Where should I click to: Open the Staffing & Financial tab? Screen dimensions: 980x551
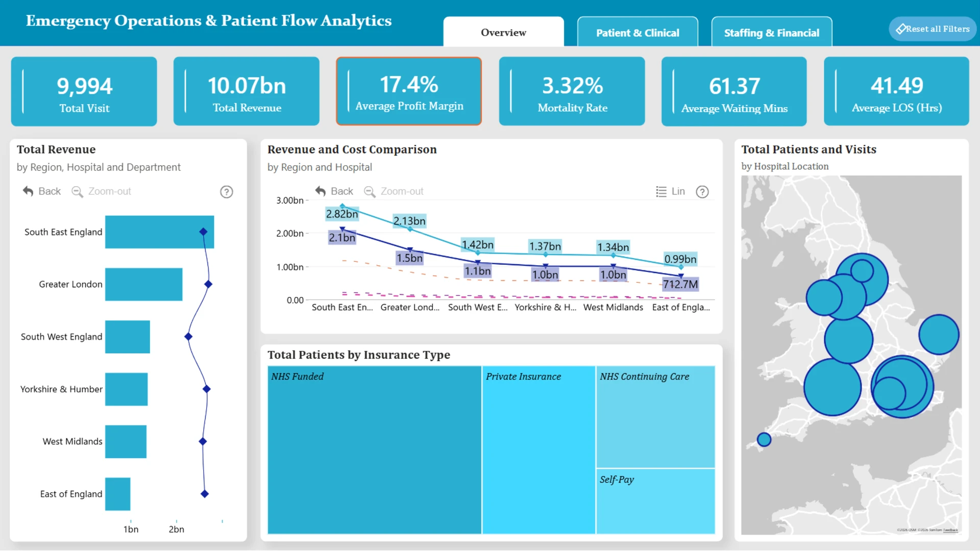772,32
